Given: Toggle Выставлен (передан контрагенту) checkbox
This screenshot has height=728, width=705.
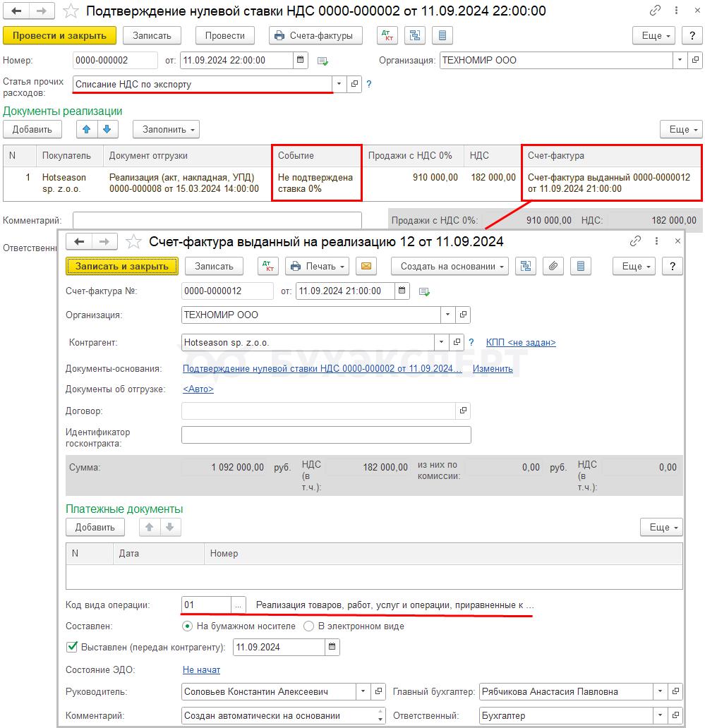Looking at the screenshot, I should 72,647.
